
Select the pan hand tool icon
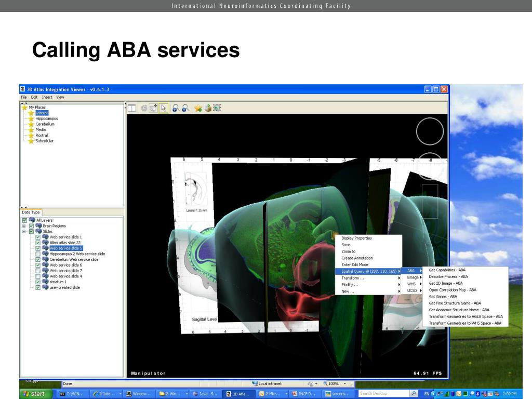153,108
